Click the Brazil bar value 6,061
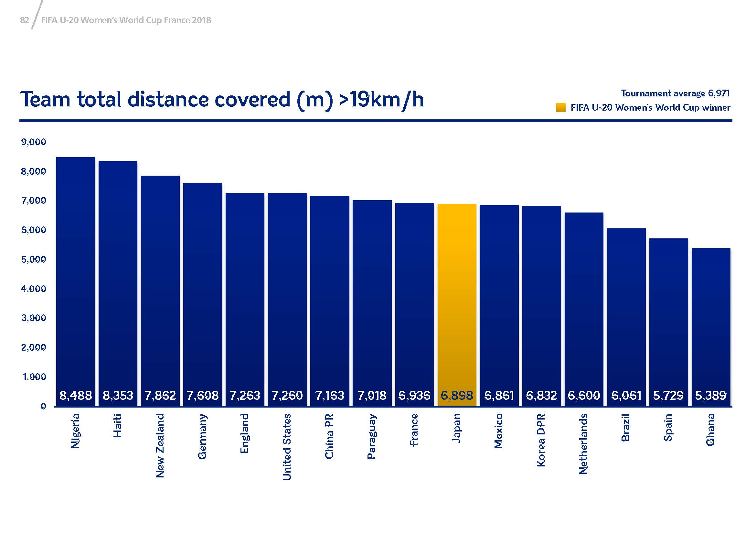This screenshot has height=535, width=756. tap(626, 395)
